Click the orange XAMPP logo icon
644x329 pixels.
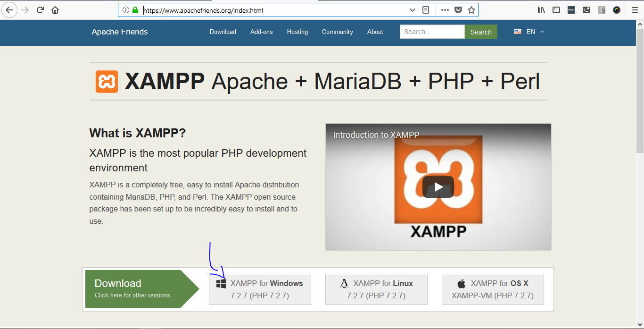(x=107, y=82)
